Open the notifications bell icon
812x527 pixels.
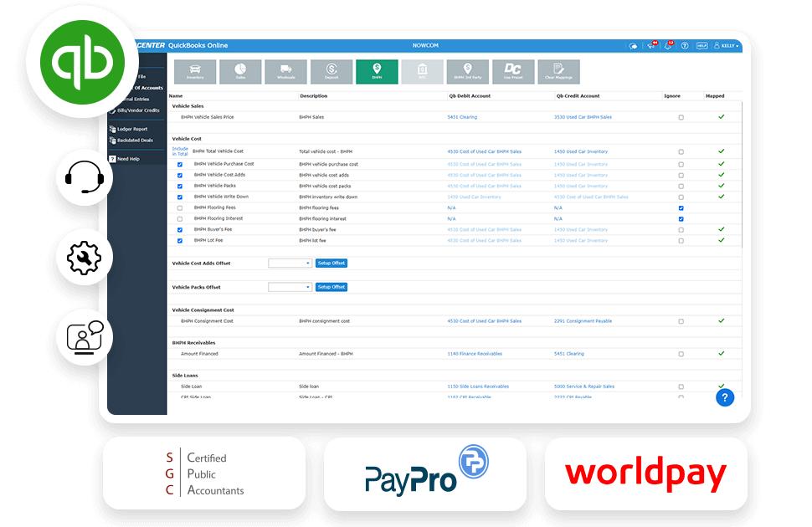tap(668, 45)
